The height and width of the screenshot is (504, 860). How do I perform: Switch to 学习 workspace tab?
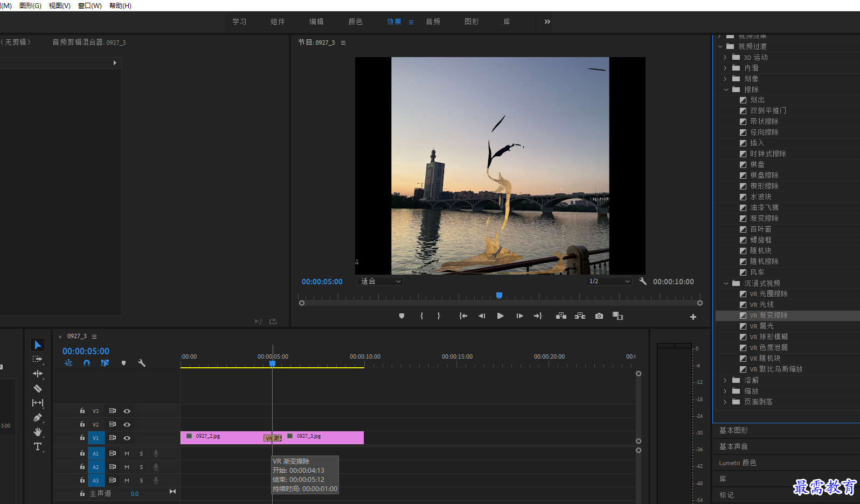coord(239,22)
